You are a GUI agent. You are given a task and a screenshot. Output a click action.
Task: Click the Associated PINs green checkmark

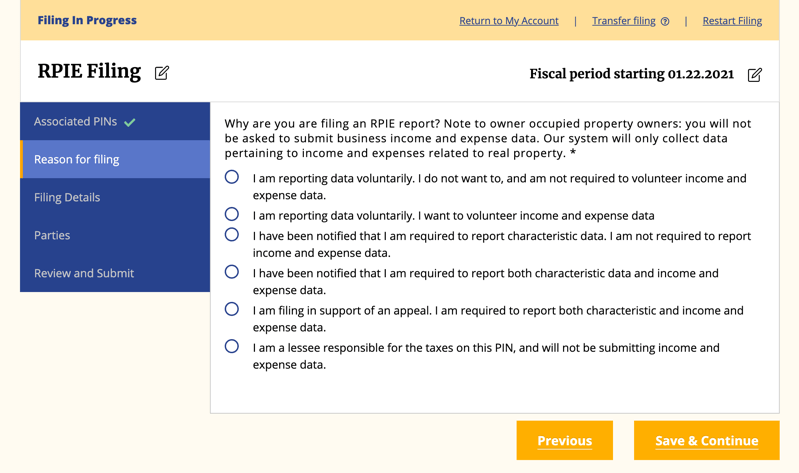coord(130,122)
